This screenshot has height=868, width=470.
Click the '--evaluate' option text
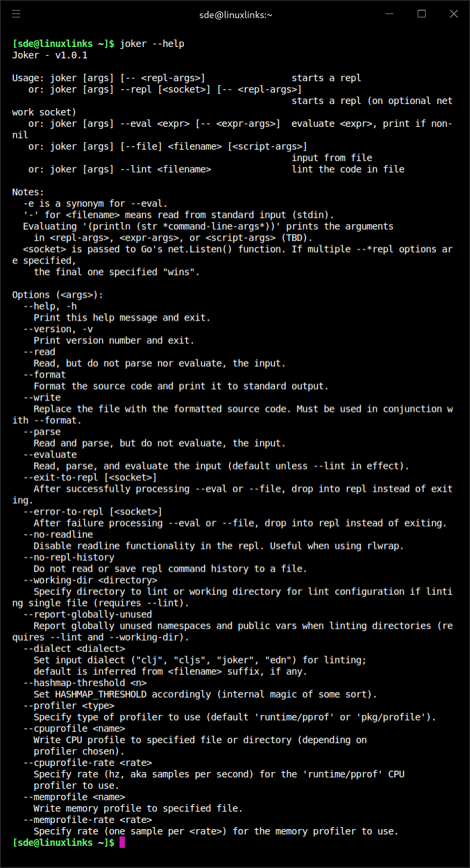(x=50, y=454)
